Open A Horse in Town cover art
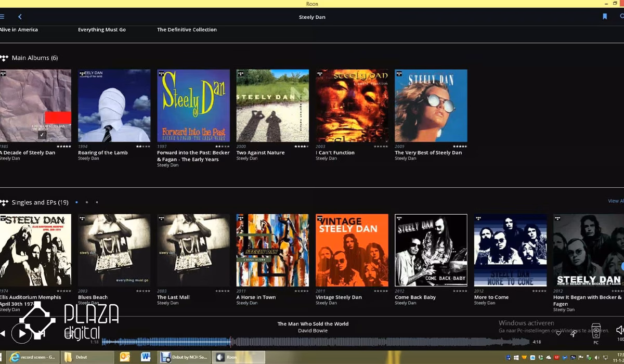 [x=272, y=250]
